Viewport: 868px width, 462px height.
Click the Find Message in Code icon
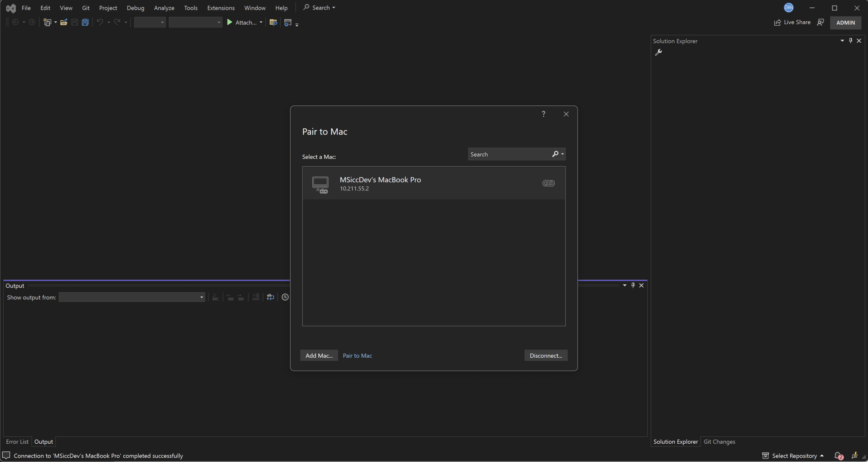pyautogui.click(x=215, y=297)
